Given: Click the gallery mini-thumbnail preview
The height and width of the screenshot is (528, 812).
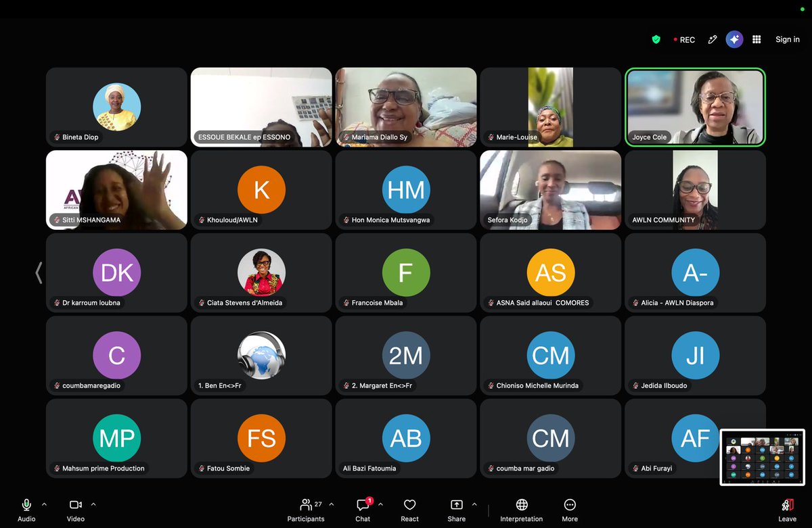Looking at the screenshot, I should 763,457.
